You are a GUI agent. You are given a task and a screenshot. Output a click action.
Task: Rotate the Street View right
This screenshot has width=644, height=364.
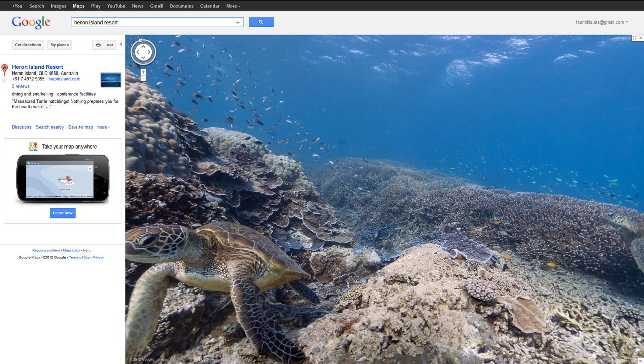coord(149,52)
